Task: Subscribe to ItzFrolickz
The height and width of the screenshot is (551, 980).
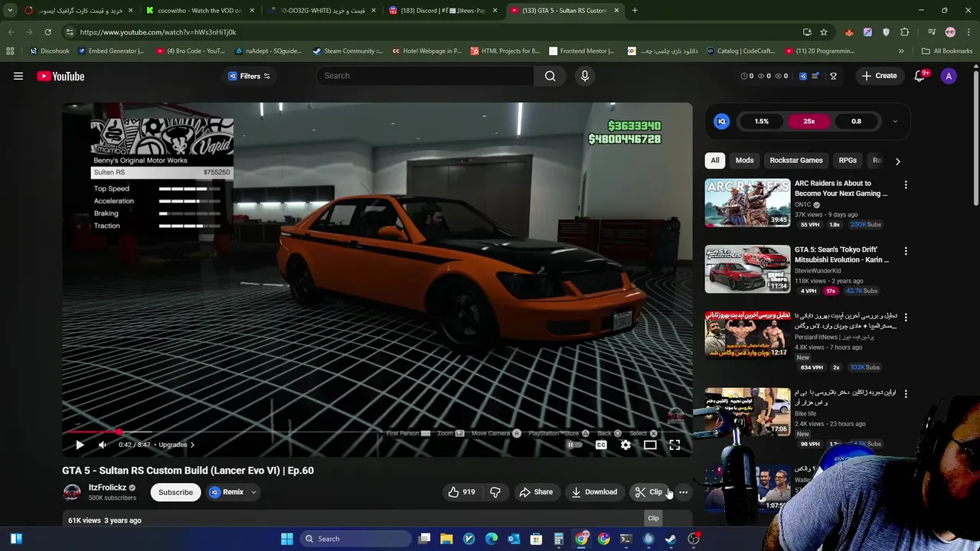Action: click(175, 492)
